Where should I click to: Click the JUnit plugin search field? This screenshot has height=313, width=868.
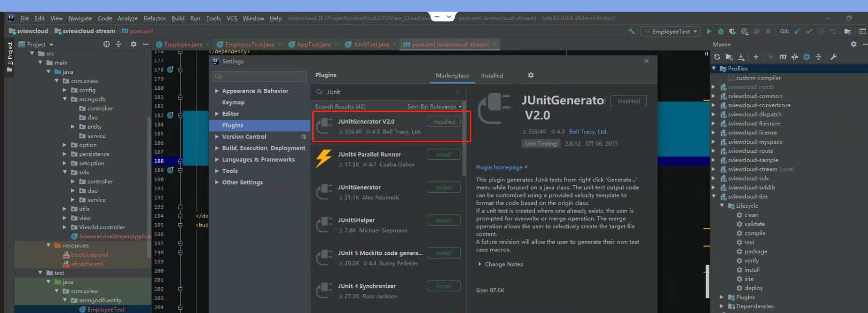point(388,92)
